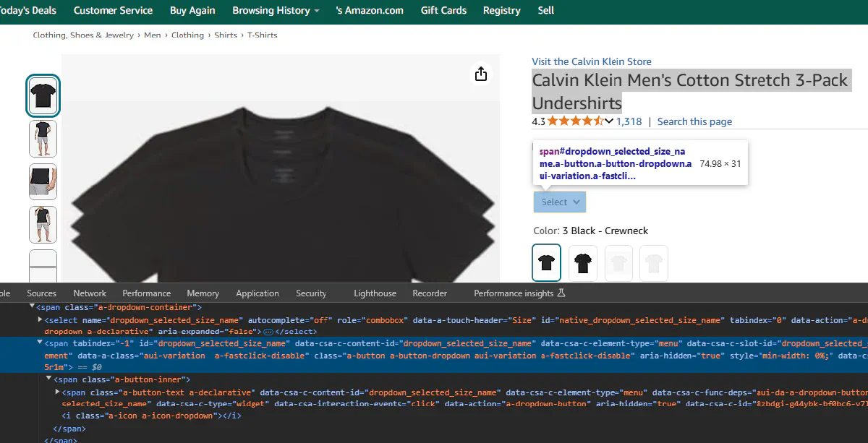The image size is (868, 443).
Task: Open the Sell page
Action: [x=546, y=10]
